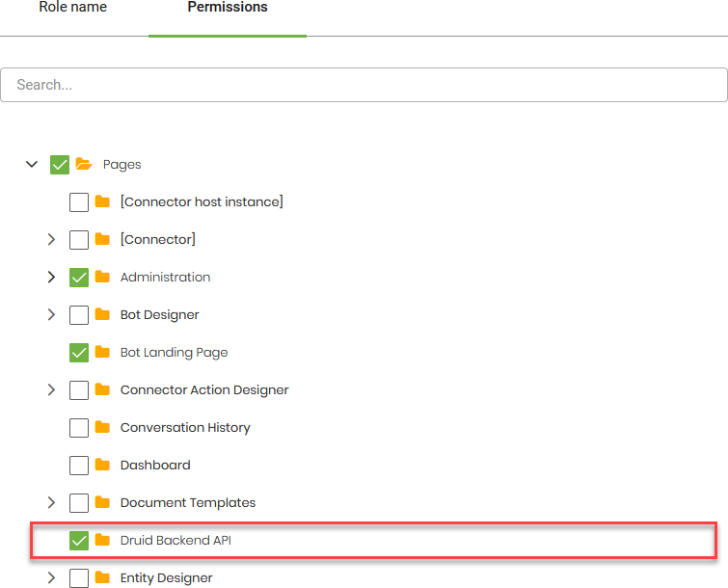The width and height of the screenshot is (728, 588).
Task: Click the Bot Landing Page folder icon
Action: click(x=102, y=353)
